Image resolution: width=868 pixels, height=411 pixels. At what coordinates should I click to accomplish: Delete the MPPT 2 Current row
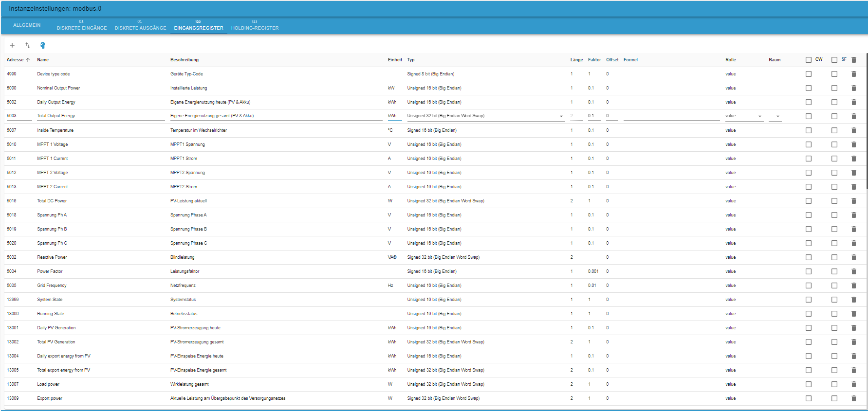pyautogui.click(x=853, y=187)
